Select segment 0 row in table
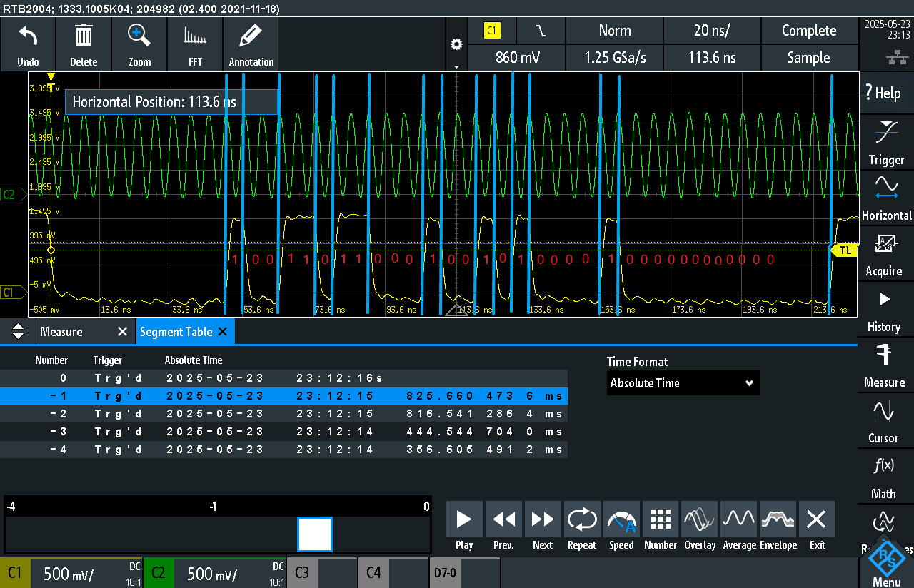The height and width of the screenshot is (588, 914). pyautogui.click(x=284, y=378)
